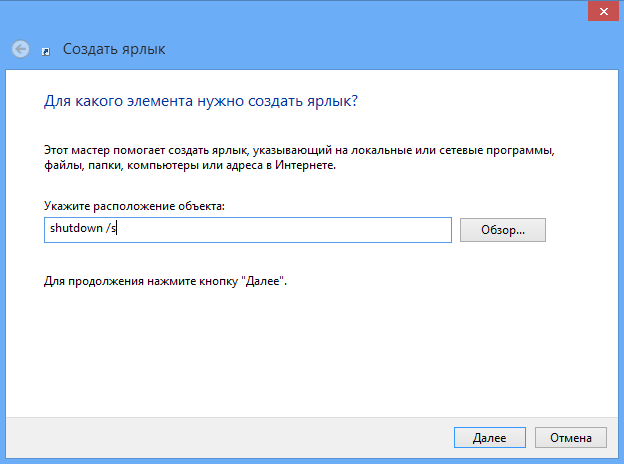
Task: Click the label Укажите расположение объекта
Action: click(x=134, y=206)
